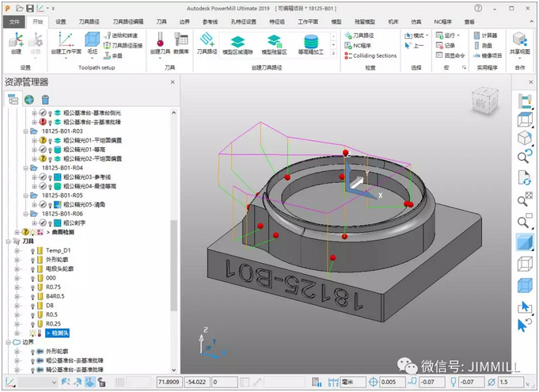
Task: Click the 余量 icon
Action: 113,55
